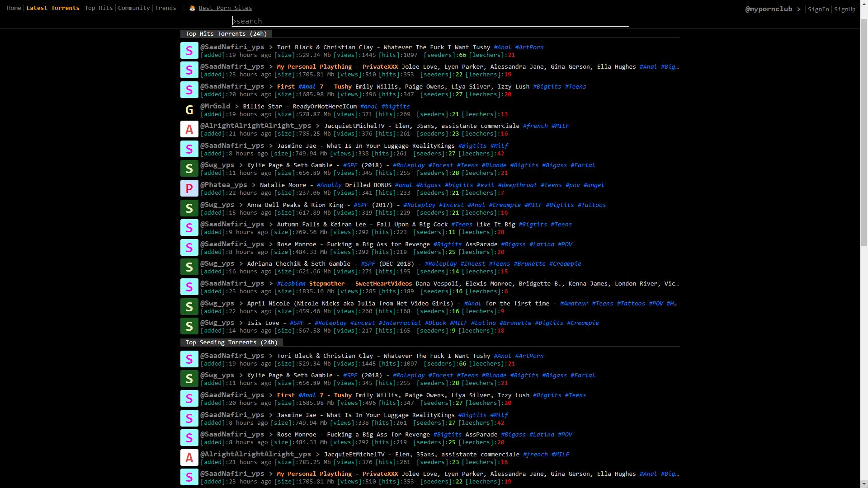Screen dimensions: 868x488
Task: Click the P avatar of Phatea_yps
Action: coord(189,188)
